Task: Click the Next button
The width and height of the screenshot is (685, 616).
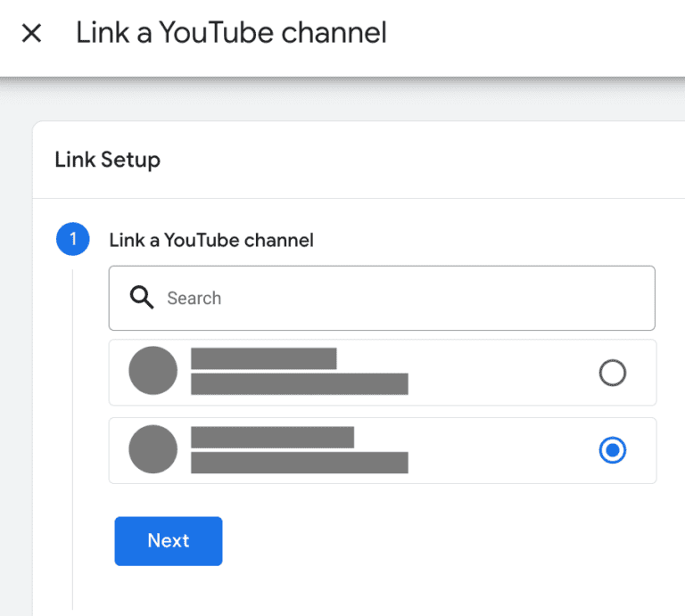Action: 169,541
